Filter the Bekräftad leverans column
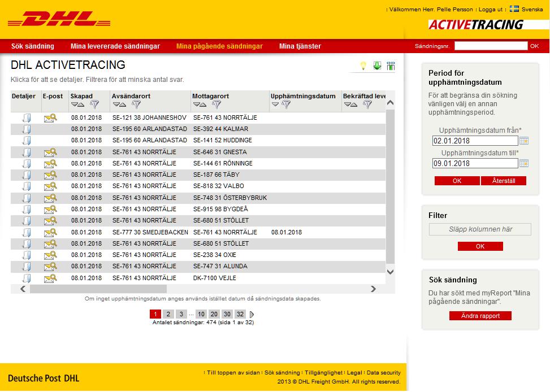 367,104
